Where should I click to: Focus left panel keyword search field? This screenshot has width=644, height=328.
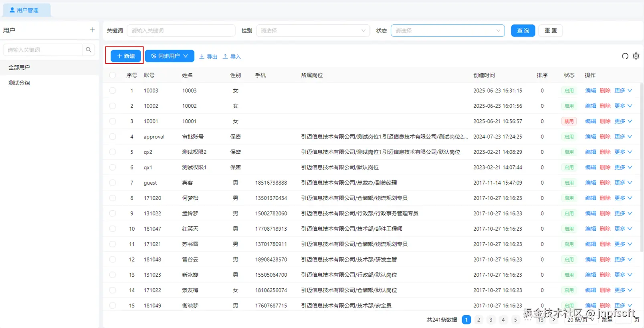[43, 50]
